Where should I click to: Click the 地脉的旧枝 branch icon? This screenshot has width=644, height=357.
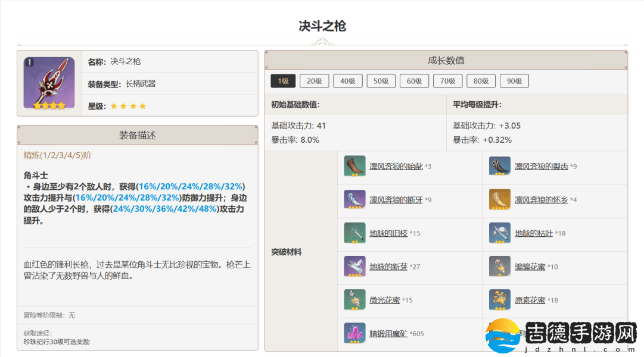click(x=354, y=233)
